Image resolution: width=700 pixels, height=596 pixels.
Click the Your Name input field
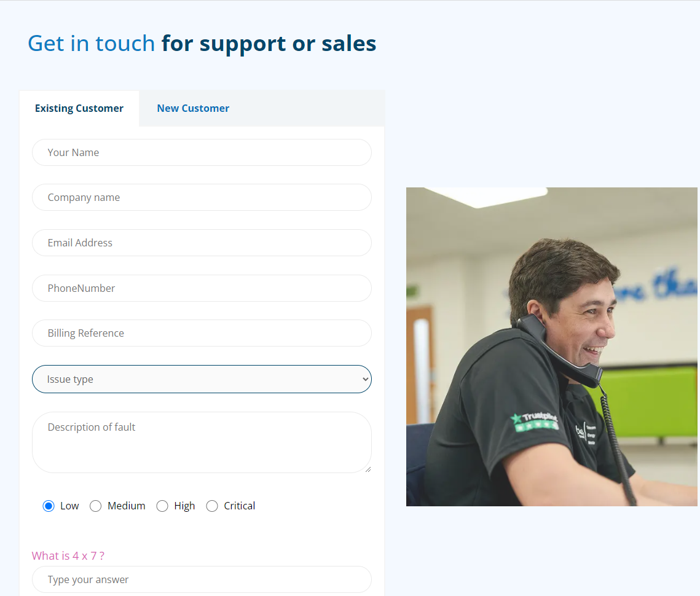click(x=202, y=152)
